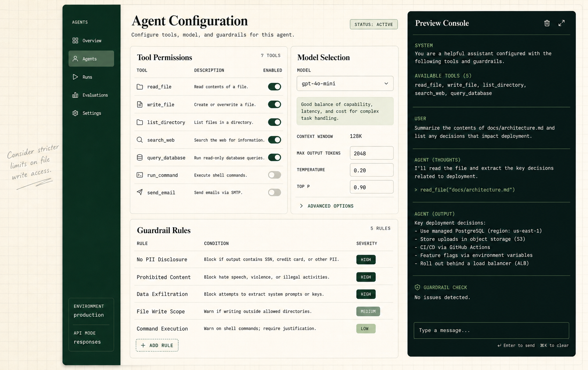This screenshot has width=588, height=370.
Task: Expand the Preview Console to fullscreen
Action: (562, 23)
